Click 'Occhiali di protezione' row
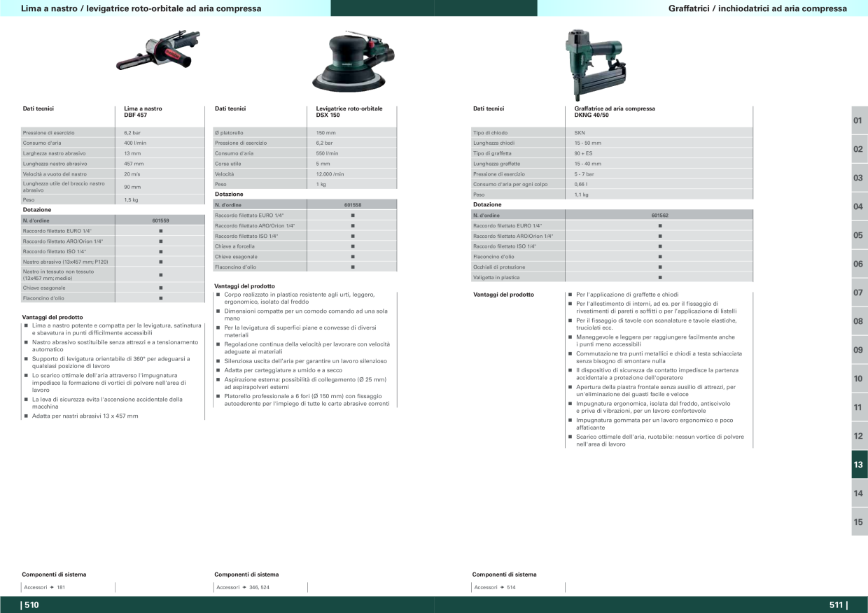Image resolution: width=868 pixels, height=613 pixels. [612, 267]
